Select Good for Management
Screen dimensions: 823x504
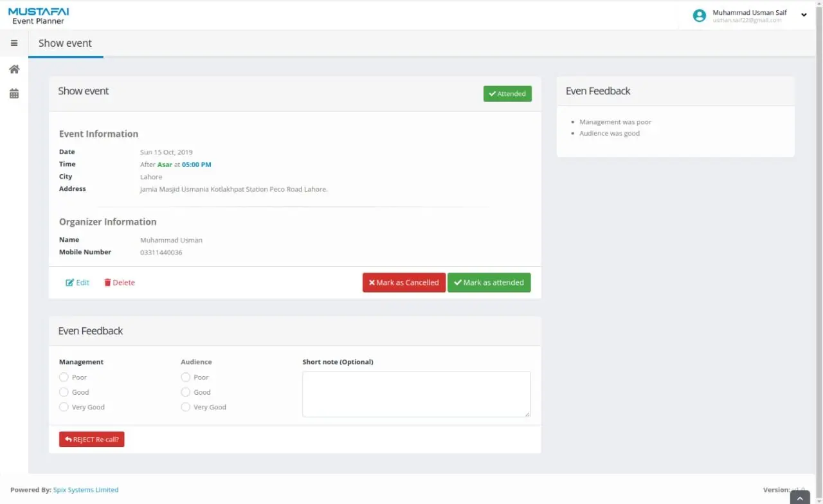(x=64, y=392)
